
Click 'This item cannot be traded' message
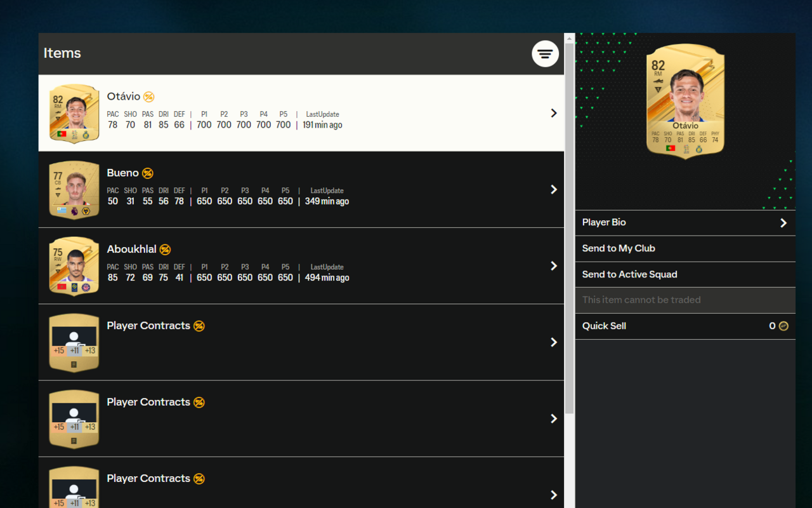point(641,300)
